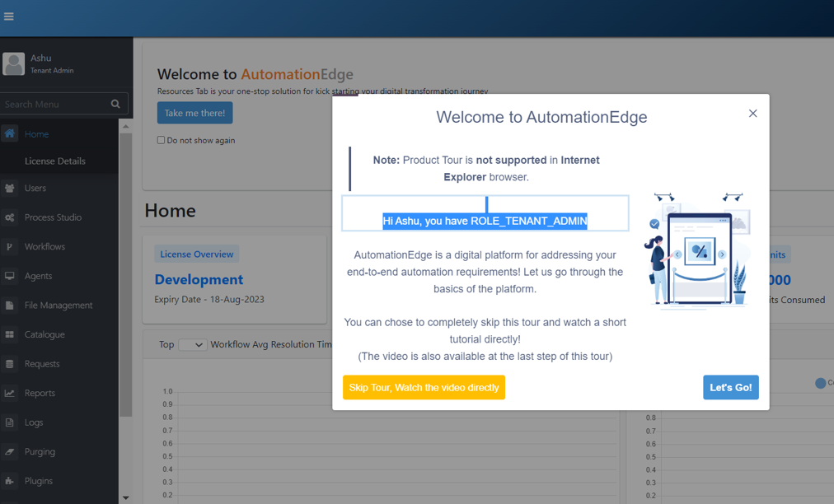Image resolution: width=834 pixels, height=504 pixels.
Task: Open Home in the sidebar
Action: click(x=37, y=134)
